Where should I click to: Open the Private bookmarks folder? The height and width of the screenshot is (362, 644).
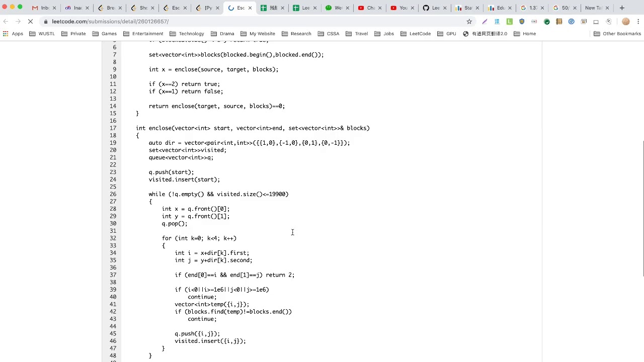coord(73,34)
